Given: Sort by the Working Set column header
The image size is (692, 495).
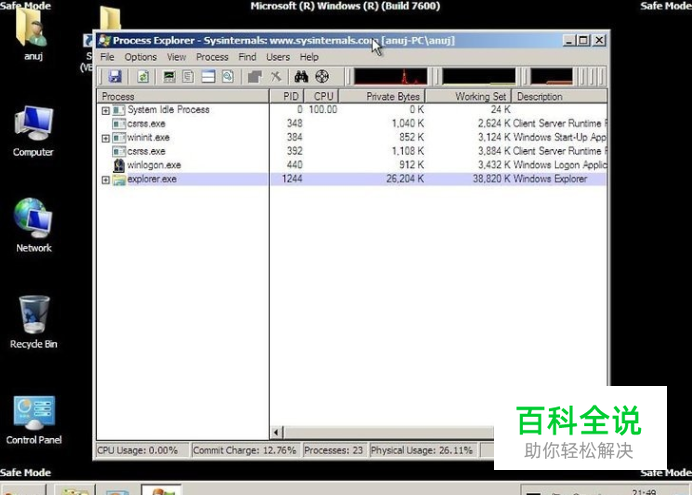Looking at the screenshot, I should point(468,96).
